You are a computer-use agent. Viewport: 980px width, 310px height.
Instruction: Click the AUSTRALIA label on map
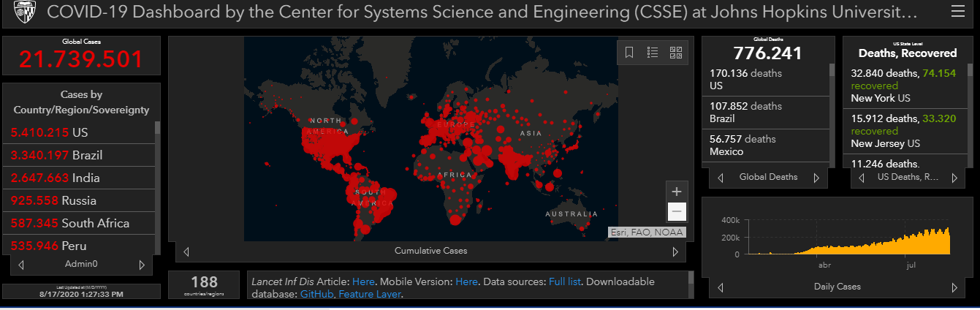tap(571, 213)
